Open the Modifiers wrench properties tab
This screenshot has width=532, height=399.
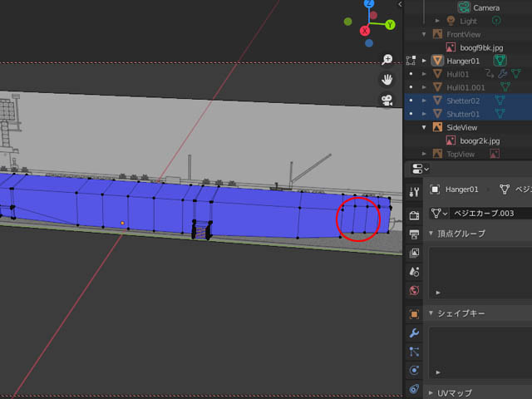pyautogui.click(x=414, y=332)
